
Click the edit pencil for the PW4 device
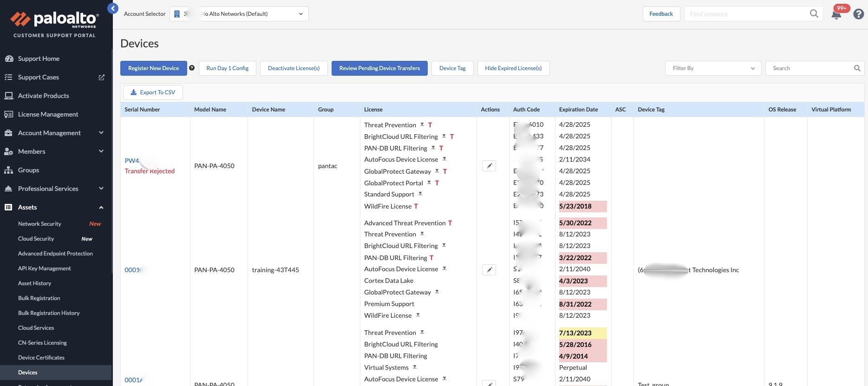[x=489, y=166]
